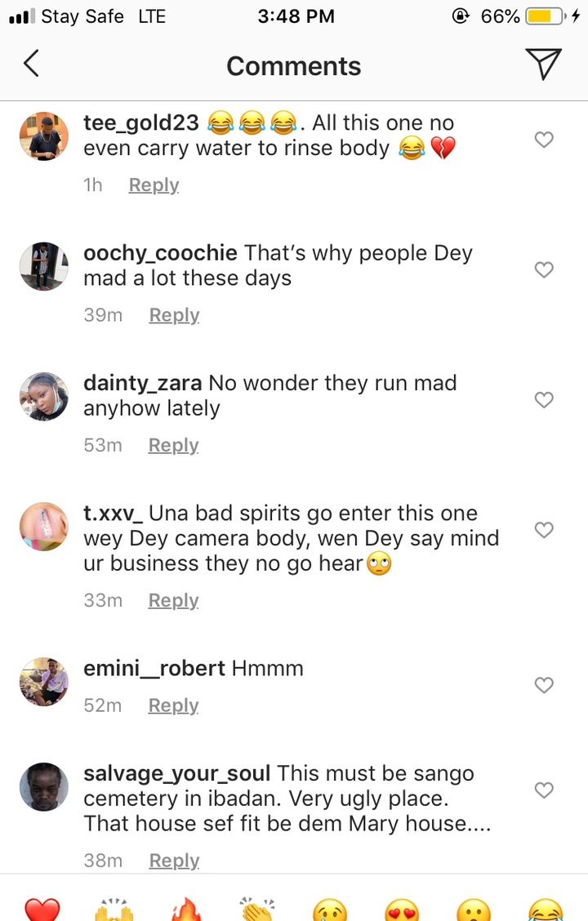Open tee_gold23's profile picture
Image resolution: width=588 pixels, height=921 pixels.
pos(44,136)
